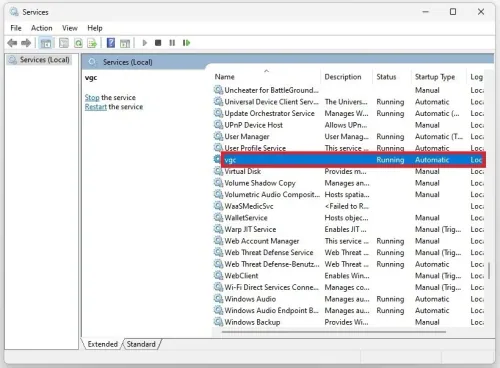
Task: Click the Services app icon in title bar
Action: pyautogui.click(x=14, y=12)
